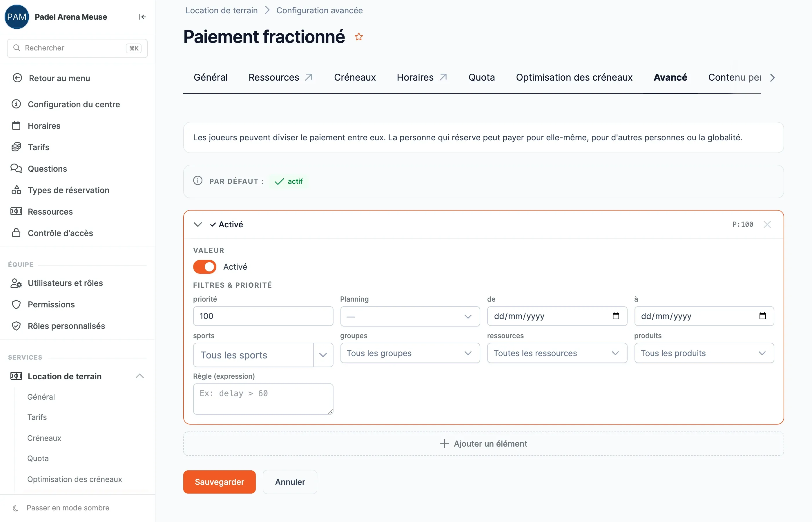Image resolution: width=812 pixels, height=522 pixels.
Task: Switch to Optimisation des créneaux tab
Action: [574, 77]
